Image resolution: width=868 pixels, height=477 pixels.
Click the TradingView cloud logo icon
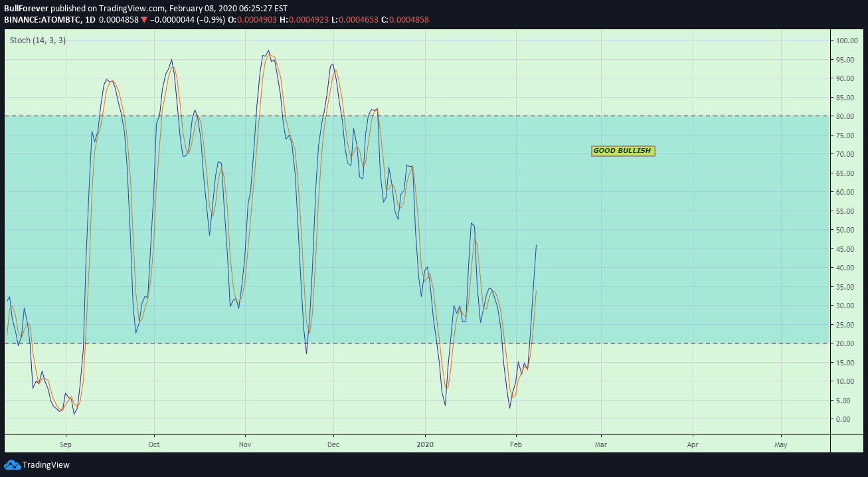click(x=12, y=464)
